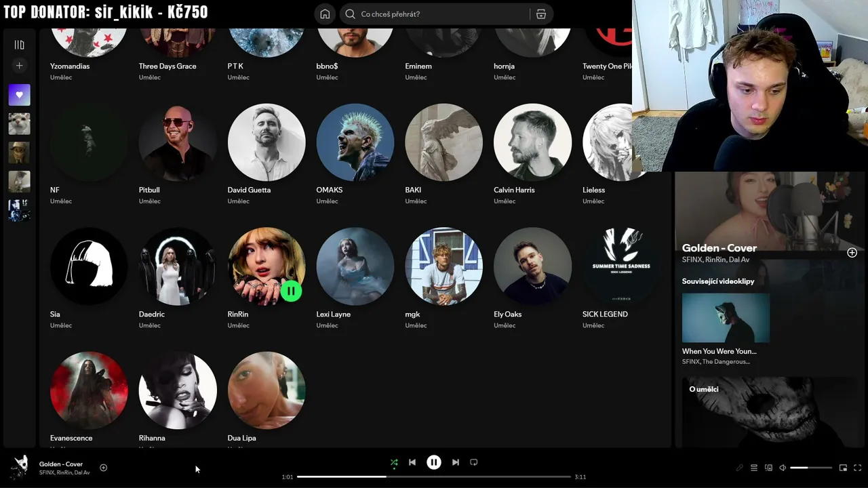This screenshot has width=868, height=488.
Task: Open Golden - Cover heading in right panel
Action: pyautogui.click(x=719, y=248)
